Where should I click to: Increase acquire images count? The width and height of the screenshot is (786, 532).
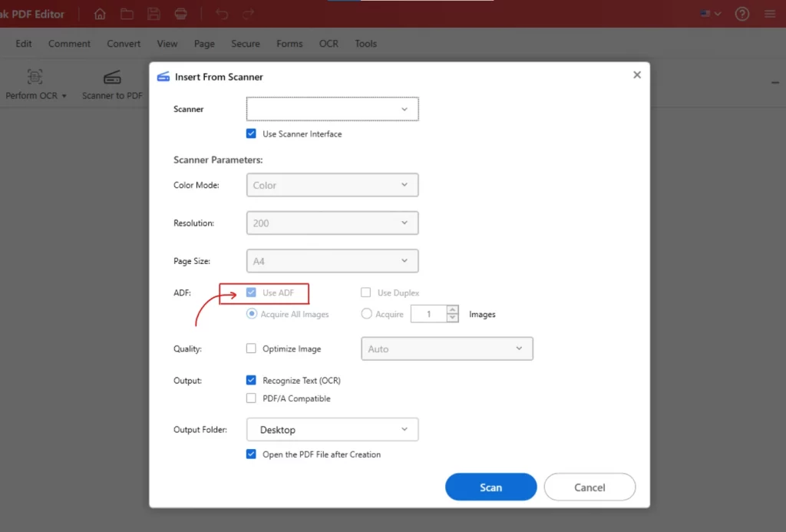click(452, 309)
